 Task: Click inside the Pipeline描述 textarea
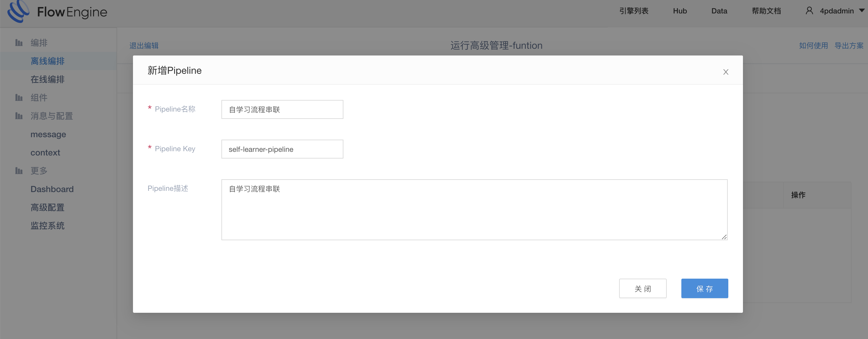pos(475,210)
